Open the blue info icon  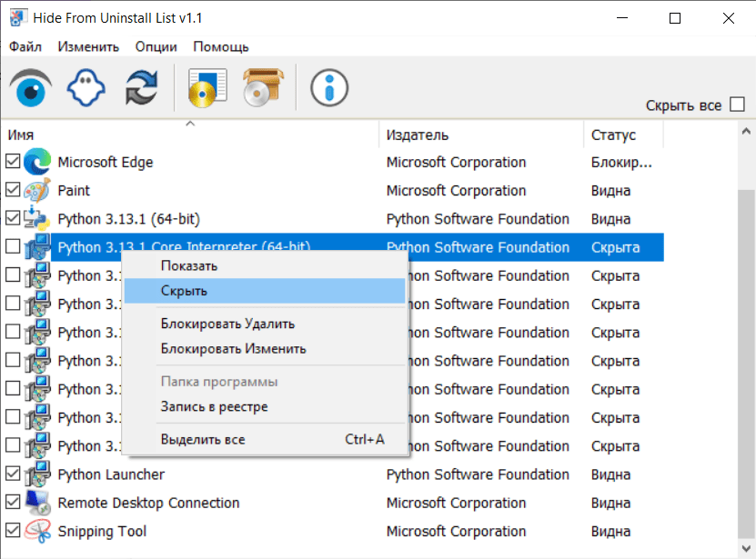(x=329, y=87)
